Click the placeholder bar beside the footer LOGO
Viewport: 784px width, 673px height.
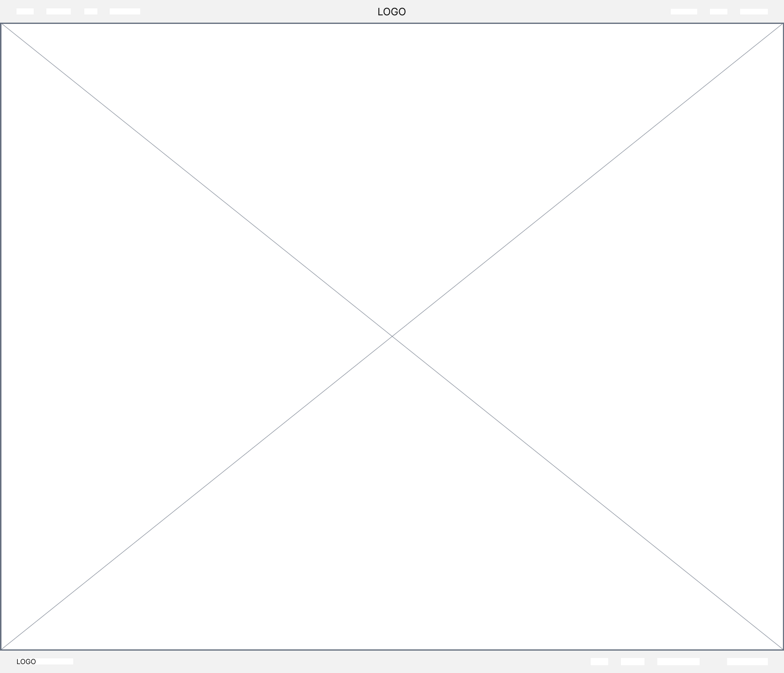55,662
